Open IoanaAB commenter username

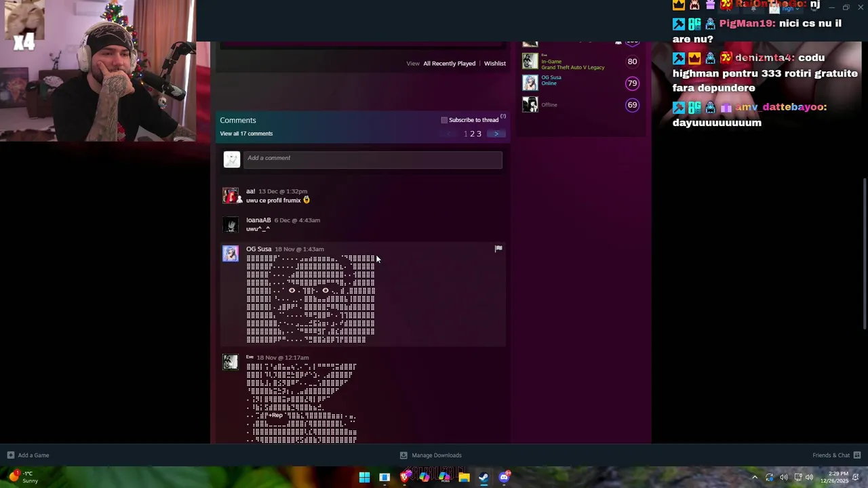click(x=258, y=220)
